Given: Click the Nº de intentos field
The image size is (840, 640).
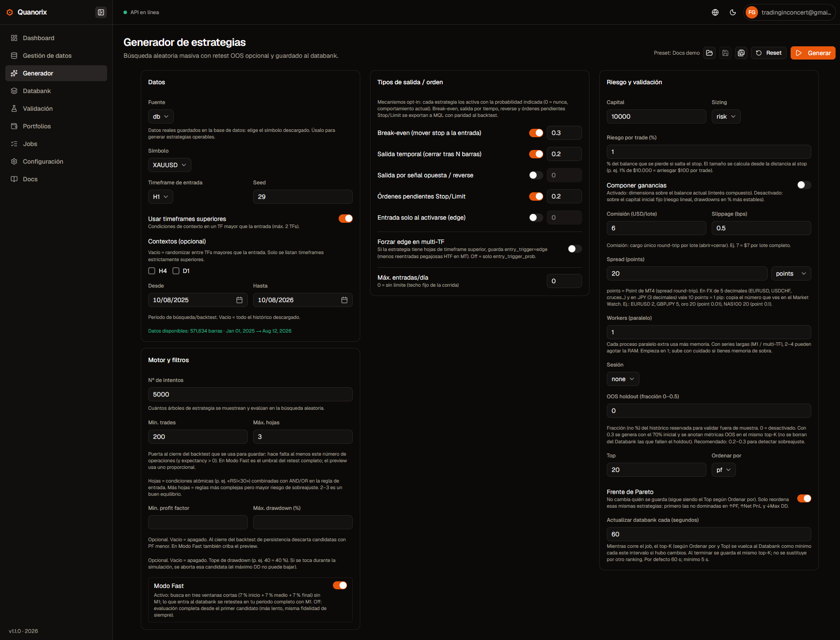Looking at the screenshot, I should coord(250,394).
